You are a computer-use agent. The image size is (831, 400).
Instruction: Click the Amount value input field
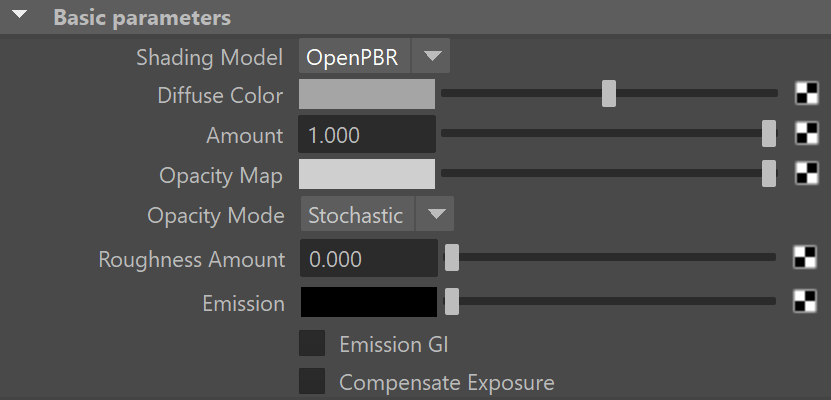coord(367,135)
